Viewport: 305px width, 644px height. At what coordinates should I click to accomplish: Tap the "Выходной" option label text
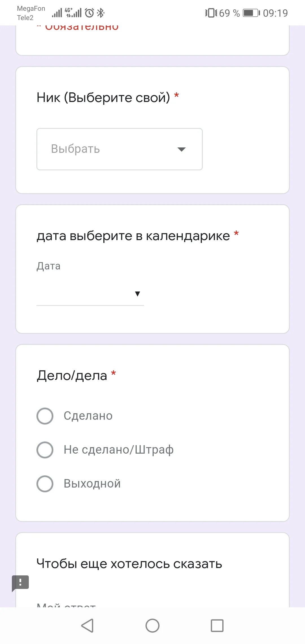click(x=92, y=484)
